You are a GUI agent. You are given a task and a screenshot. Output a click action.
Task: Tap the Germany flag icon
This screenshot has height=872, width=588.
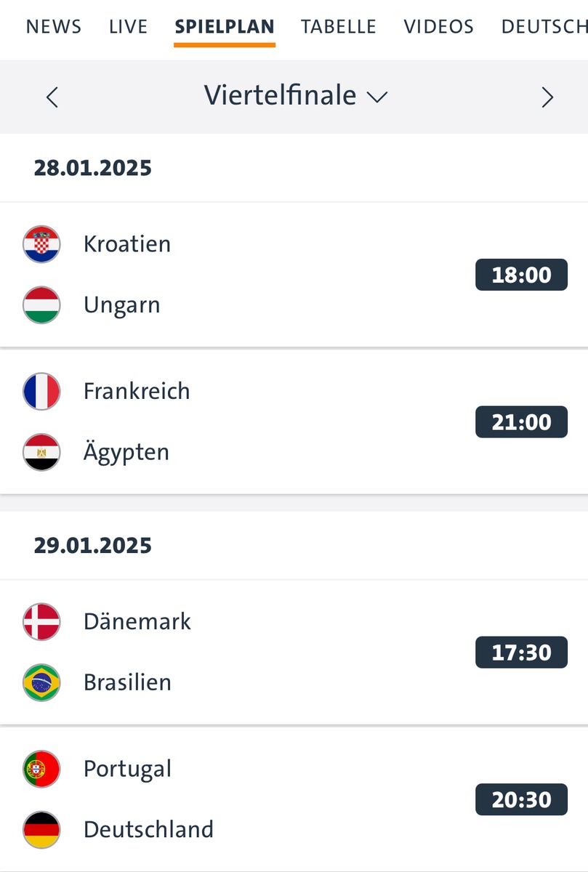pyautogui.click(x=41, y=829)
